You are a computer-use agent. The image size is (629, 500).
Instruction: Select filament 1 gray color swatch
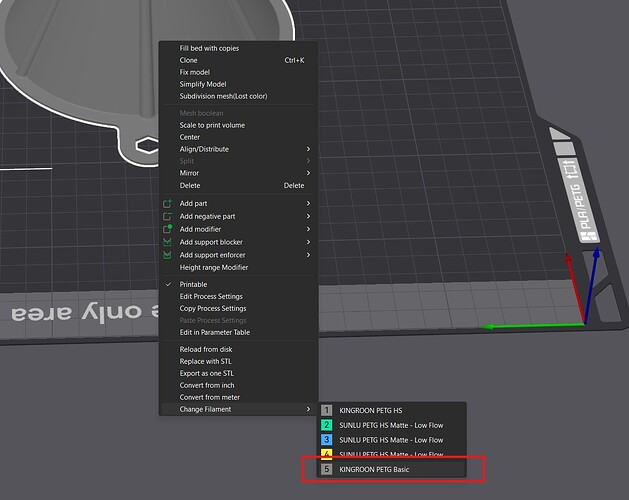click(x=327, y=410)
